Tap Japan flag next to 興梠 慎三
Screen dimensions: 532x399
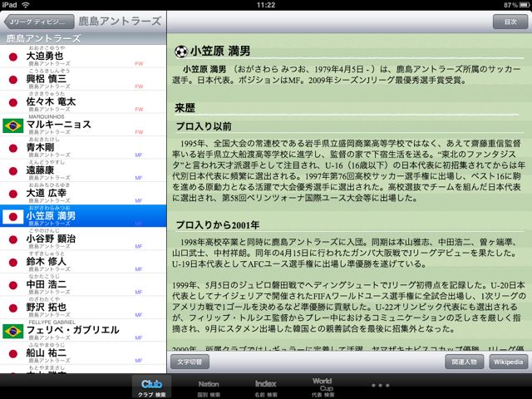(13, 80)
